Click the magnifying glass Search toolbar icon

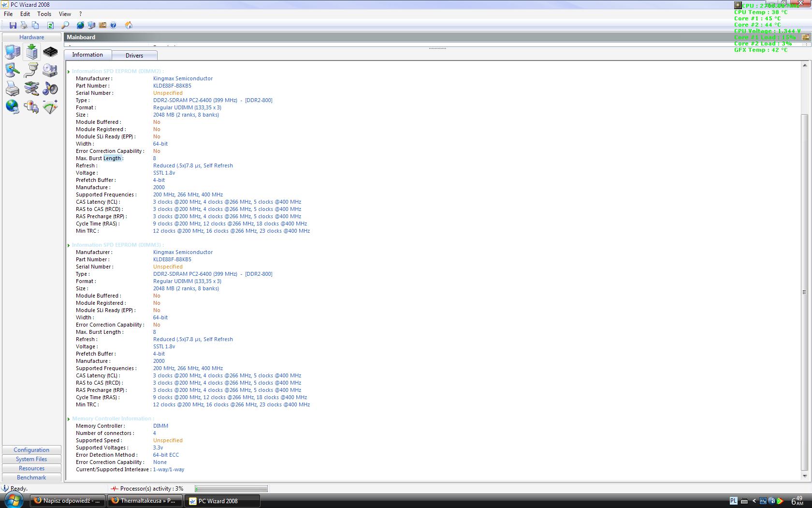[65, 25]
